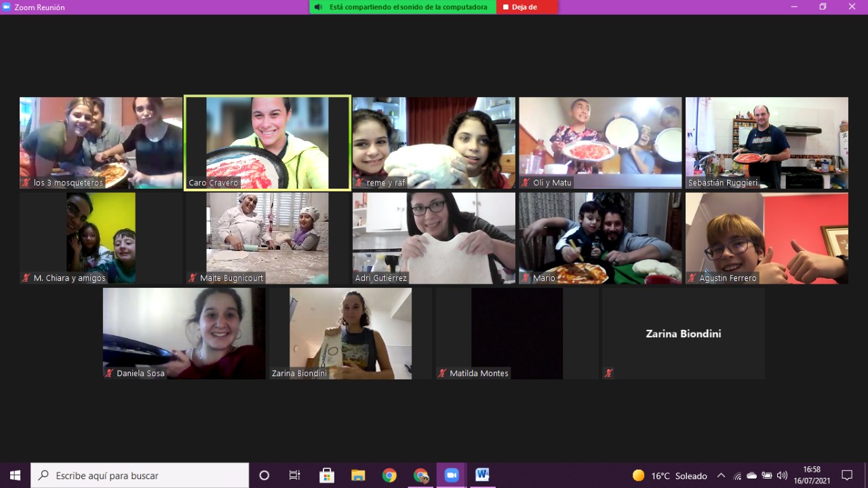The width and height of the screenshot is (868, 488).
Task: Open Task View from the taskbar
Action: click(x=294, y=475)
